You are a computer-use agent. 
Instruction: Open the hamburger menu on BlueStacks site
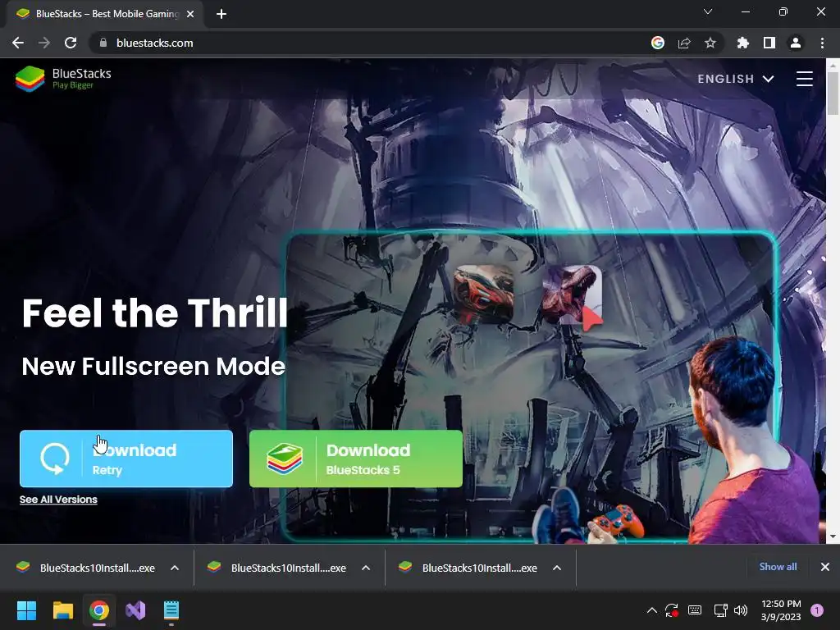point(804,79)
